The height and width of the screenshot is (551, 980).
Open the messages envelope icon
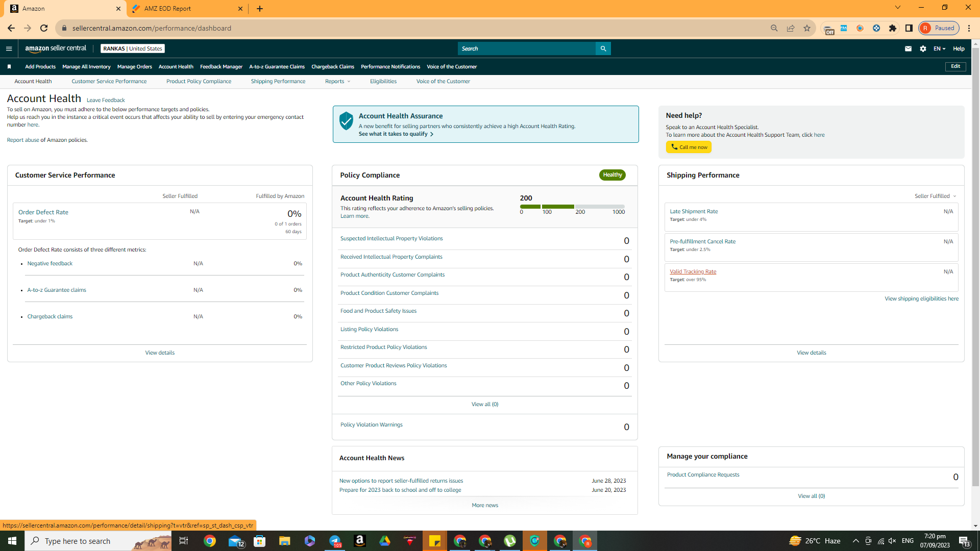pos(908,48)
